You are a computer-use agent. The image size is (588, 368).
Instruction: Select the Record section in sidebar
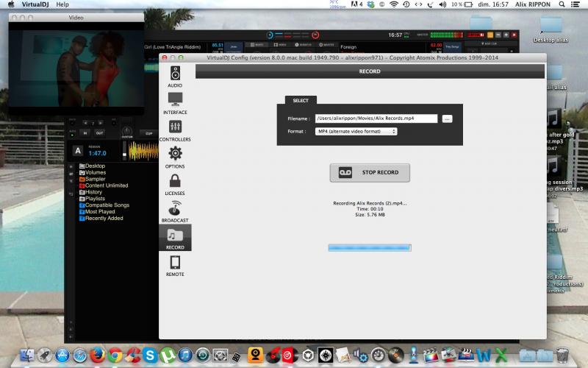[175, 238]
